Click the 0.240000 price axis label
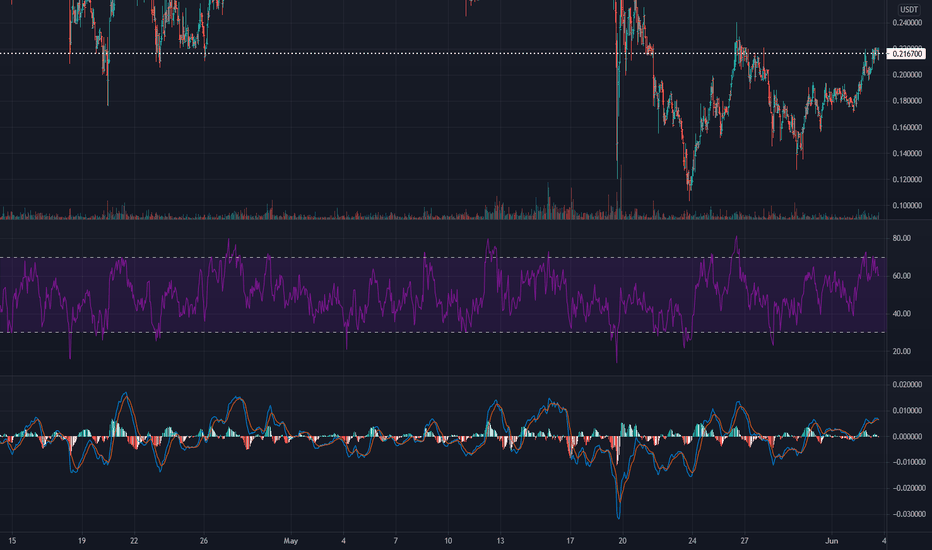 908,23
